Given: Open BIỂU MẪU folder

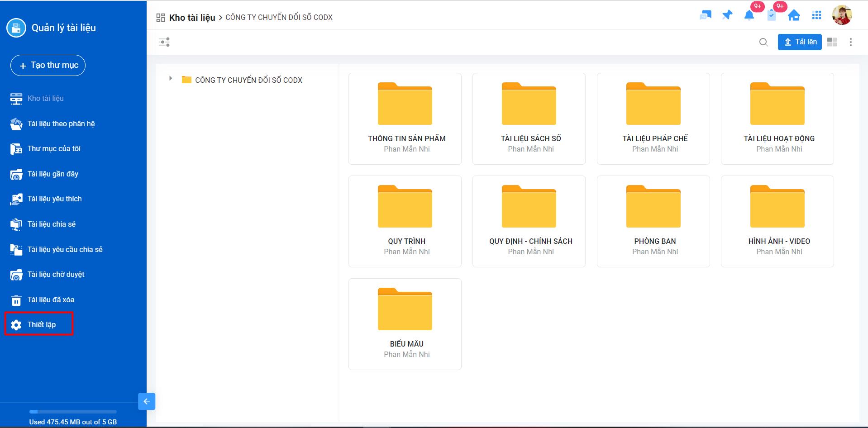Looking at the screenshot, I should point(405,324).
